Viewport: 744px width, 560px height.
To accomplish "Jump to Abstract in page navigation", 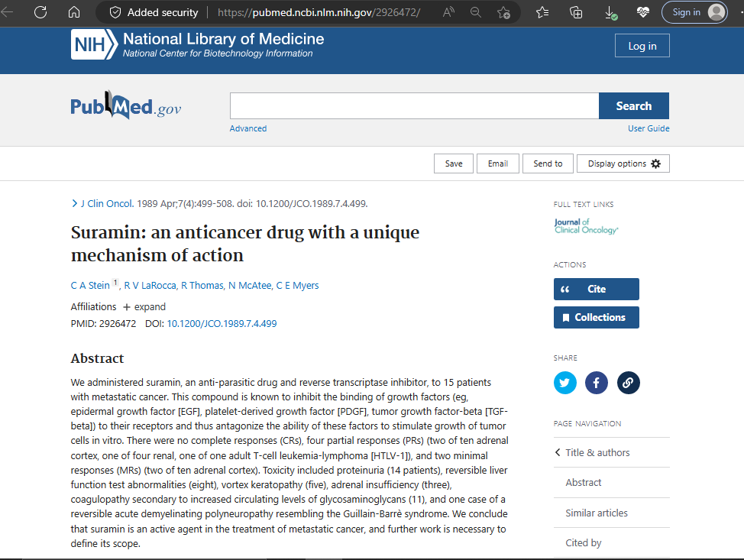I will pyautogui.click(x=583, y=483).
